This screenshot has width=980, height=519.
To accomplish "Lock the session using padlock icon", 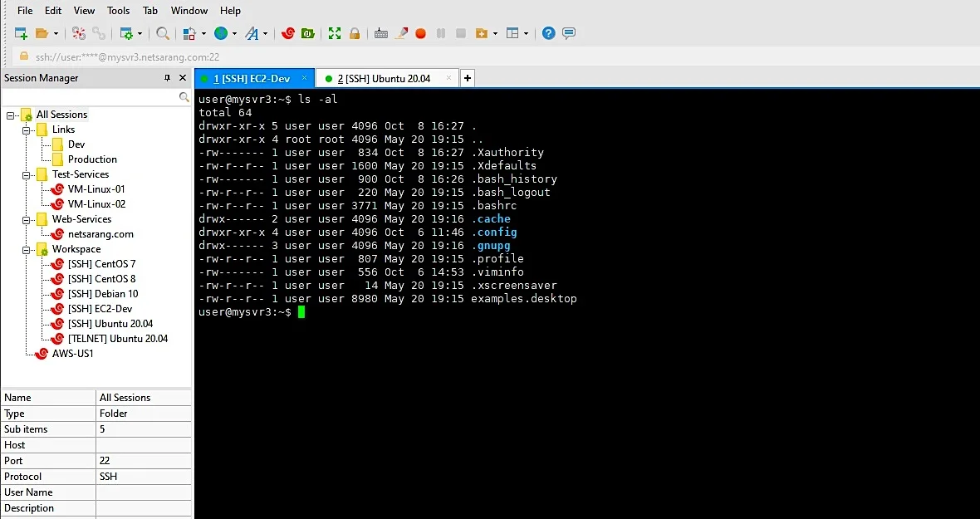I will (355, 34).
